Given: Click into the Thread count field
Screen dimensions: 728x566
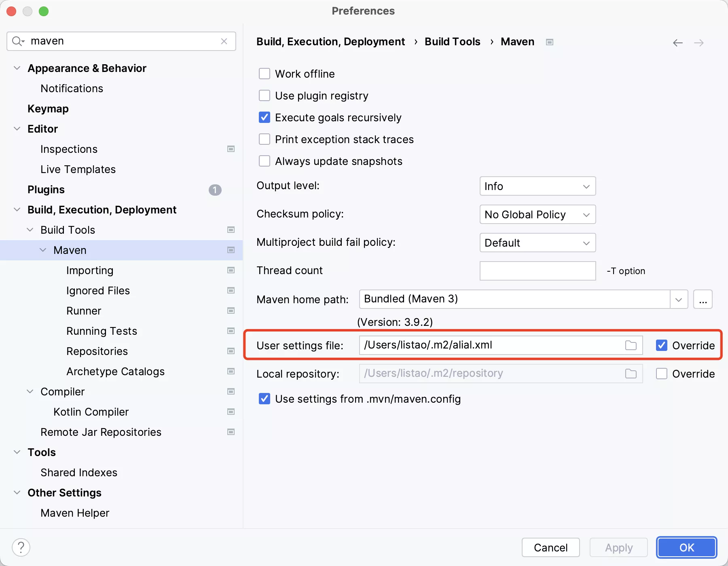Looking at the screenshot, I should (538, 271).
